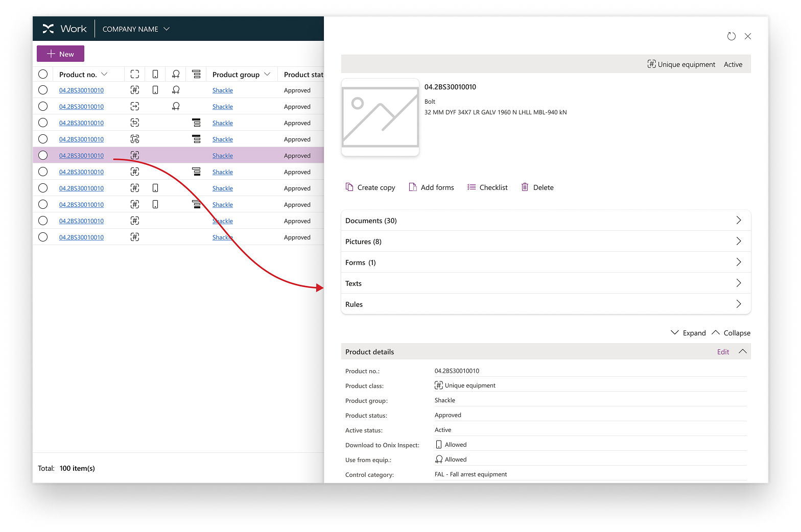Open the Product group column dropdown
This screenshot has width=801, height=532.
pos(267,75)
